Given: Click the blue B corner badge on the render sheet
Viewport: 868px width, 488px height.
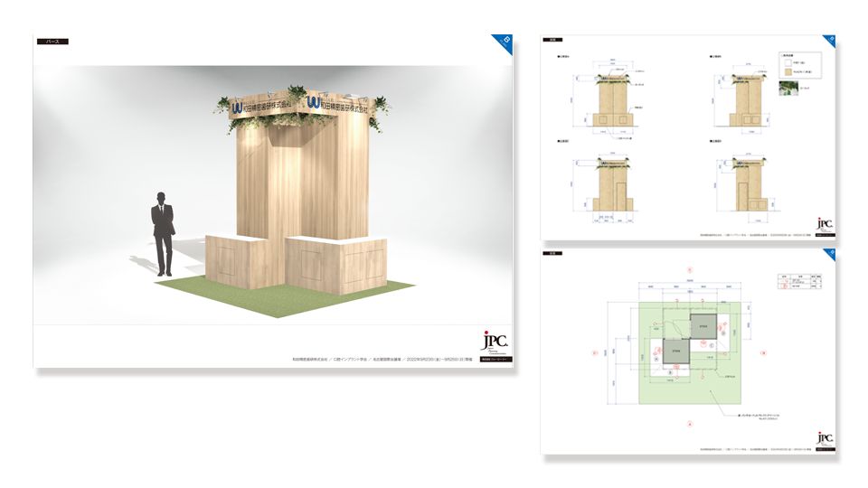Looking at the screenshot, I should 504,42.
